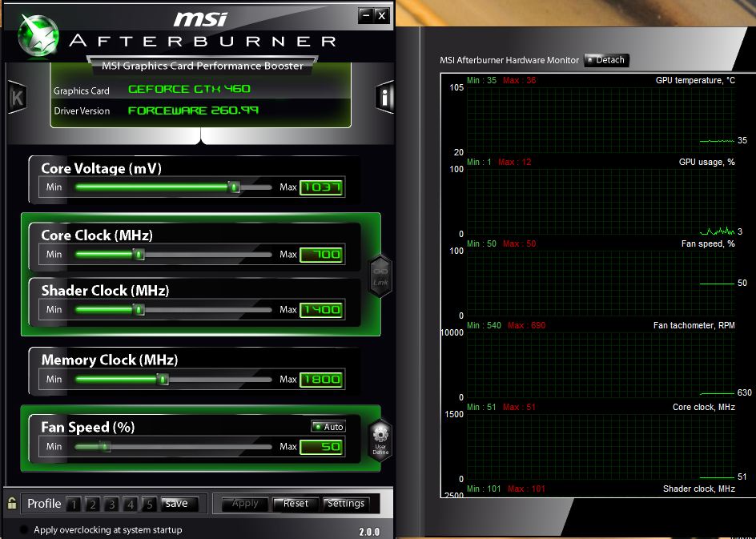The width and height of the screenshot is (756, 539).
Task: Click the Fan Speed slider handle
Action: point(105,446)
